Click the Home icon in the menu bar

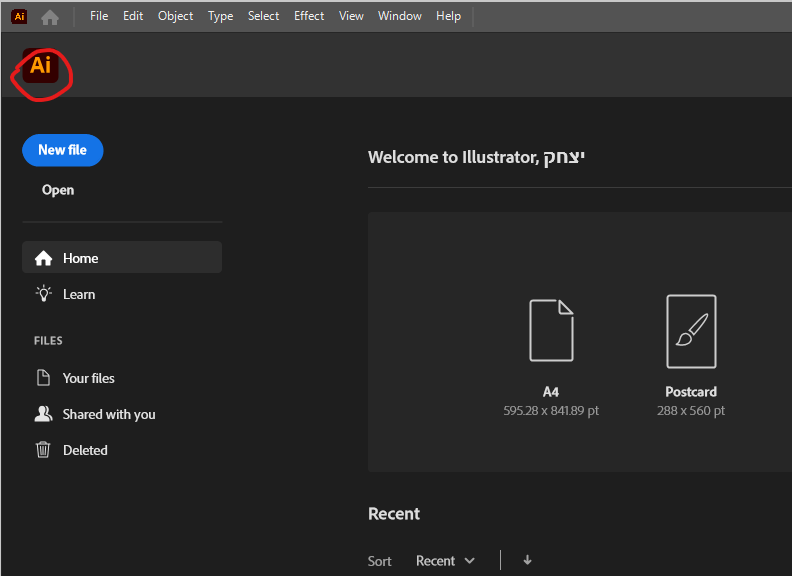pos(50,18)
